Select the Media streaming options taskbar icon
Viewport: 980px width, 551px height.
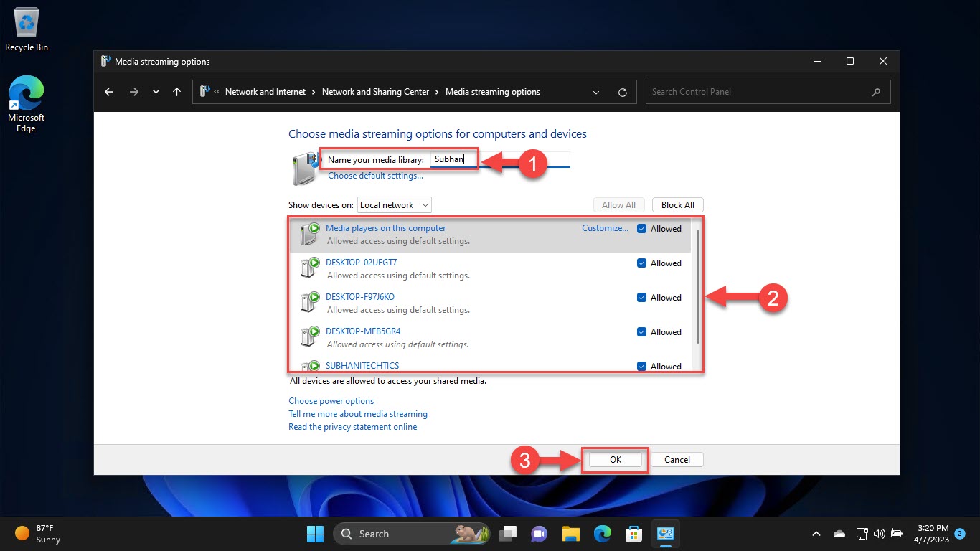click(665, 534)
